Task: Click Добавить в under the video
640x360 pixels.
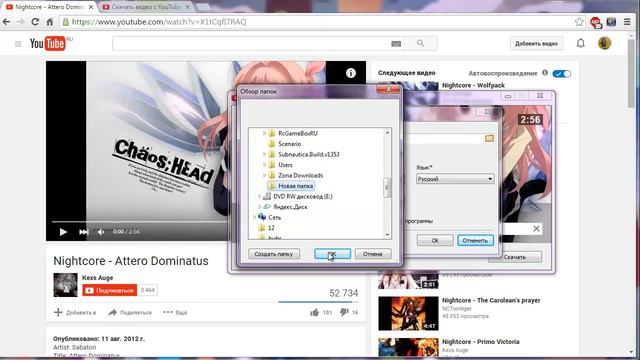Action: point(75,313)
